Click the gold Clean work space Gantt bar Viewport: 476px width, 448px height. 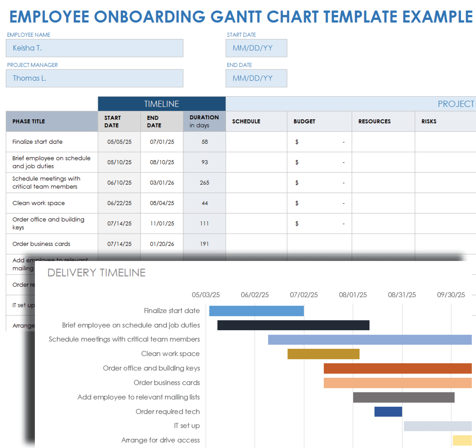click(x=323, y=354)
